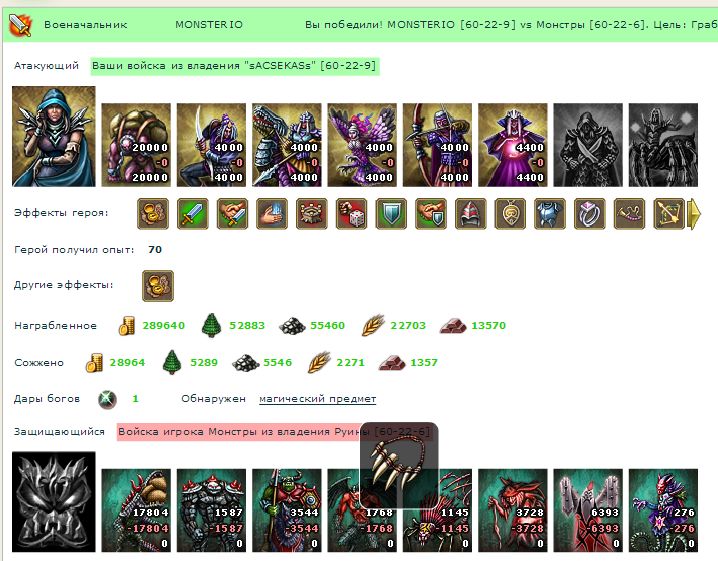This screenshot has height=561, width=718.
Task: Select the dice hero effect icon
Action: [352, 213]
